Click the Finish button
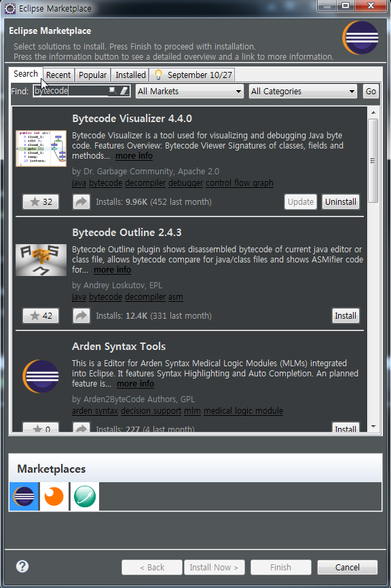The height and width of the screenshot is (588, 391). pyautogui.click(x=280, y=568)
